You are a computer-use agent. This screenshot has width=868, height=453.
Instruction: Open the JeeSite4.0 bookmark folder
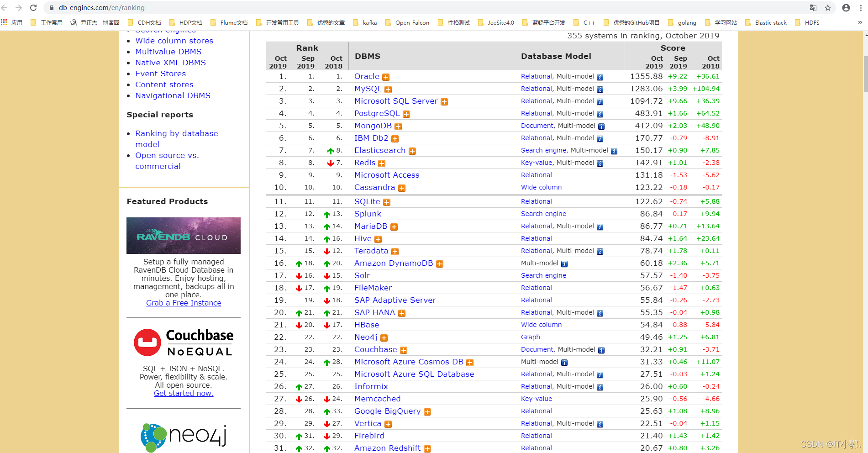[496, 22]
